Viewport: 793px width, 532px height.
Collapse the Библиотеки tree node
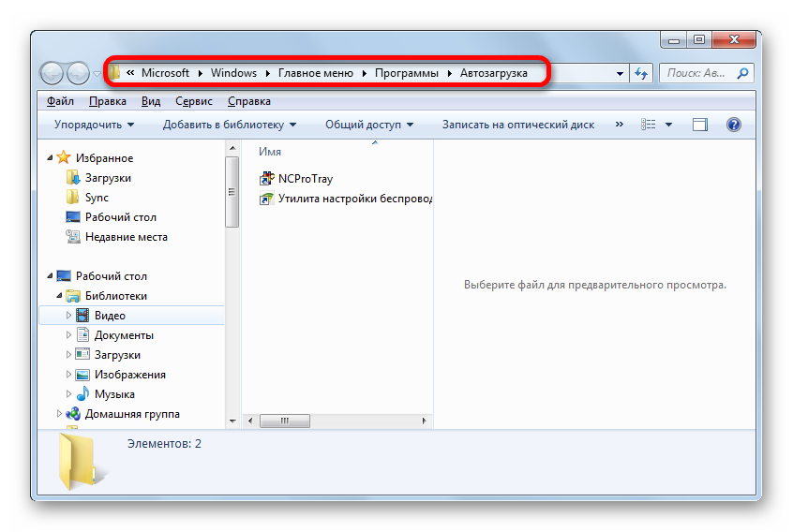(58, 296)
